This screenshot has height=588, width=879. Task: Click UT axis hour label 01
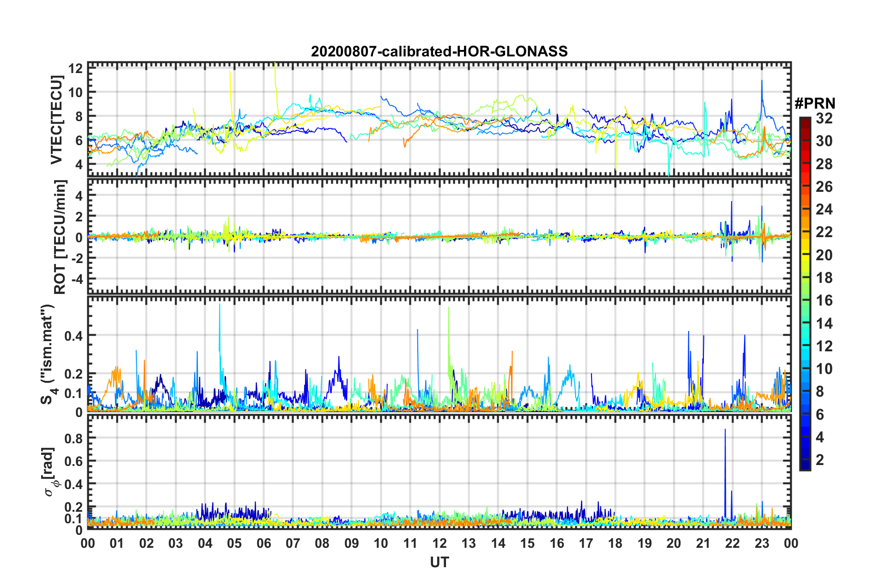tap(117, 543)
